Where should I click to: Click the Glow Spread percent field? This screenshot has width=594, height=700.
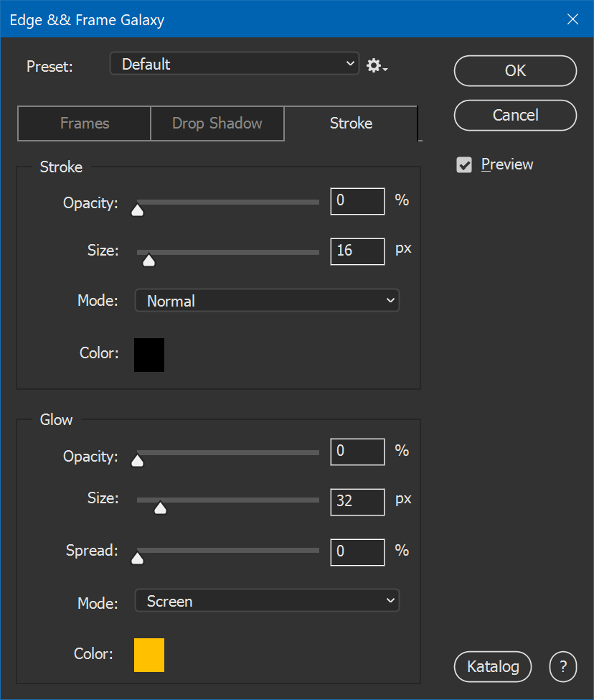point(357,552)
